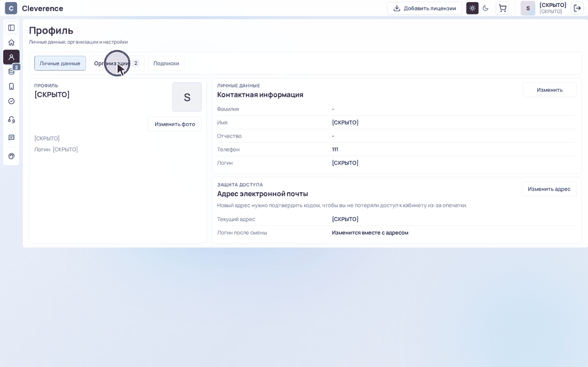Click the large S profile photo thumbnail
This screenshot has width=588, height=367.
click(187, 97)
